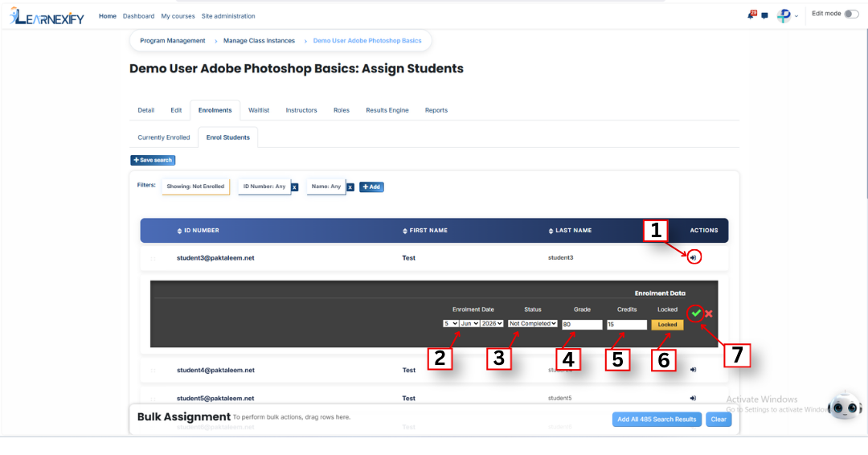Image resolution: width=868 pixels, height=455 pixels.
Task: Open Demo User Adobe Photoshop Basics breadcrumb
Action: pyautogui.click(x=367, y=41)
